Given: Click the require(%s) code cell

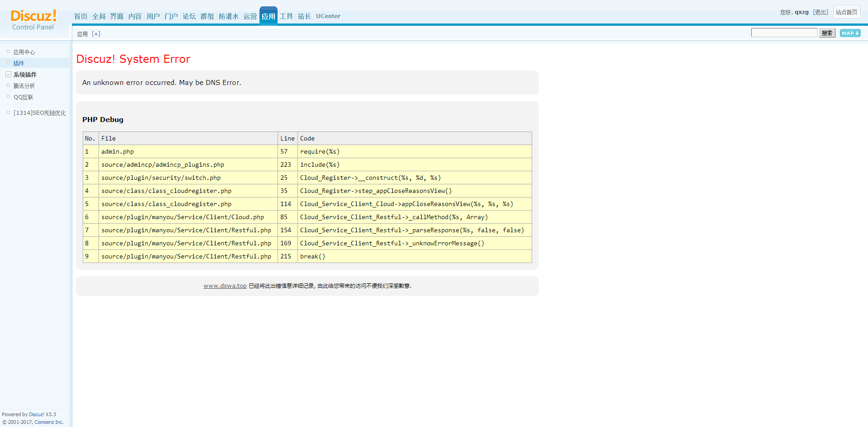Looking at the screenshot, I should (415, 151).
